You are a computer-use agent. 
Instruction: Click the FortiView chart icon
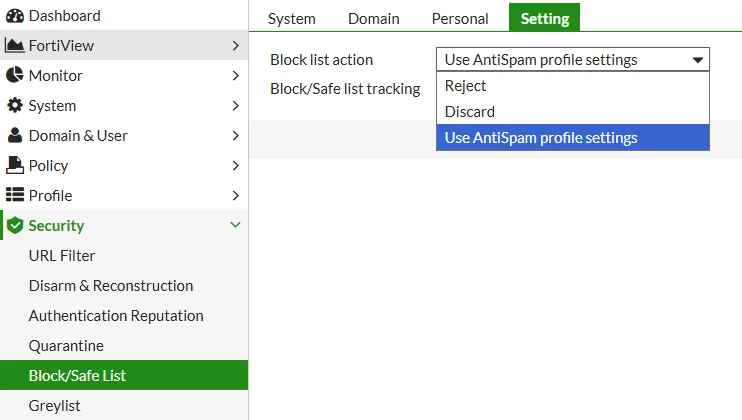point(14,45)
